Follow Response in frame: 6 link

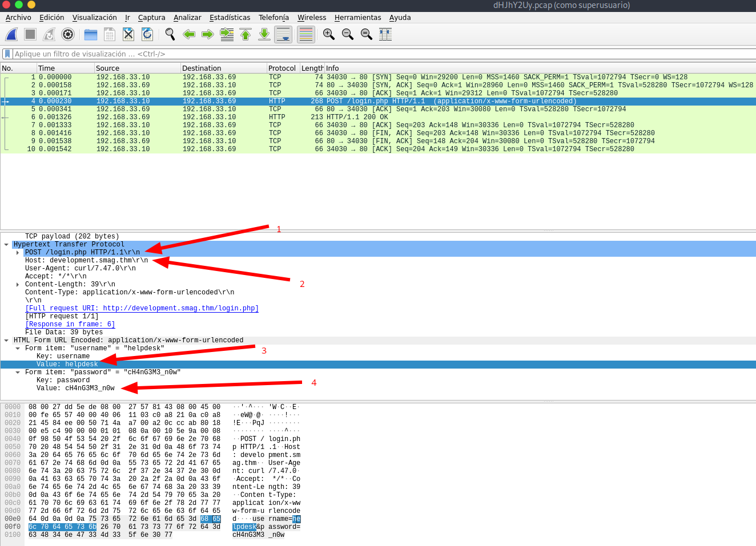(x=70, y=324)
